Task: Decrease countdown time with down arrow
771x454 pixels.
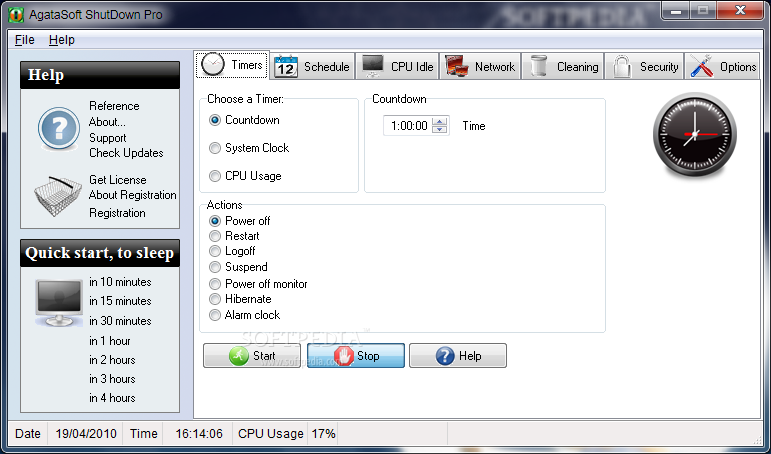Action: pos(440,130)
